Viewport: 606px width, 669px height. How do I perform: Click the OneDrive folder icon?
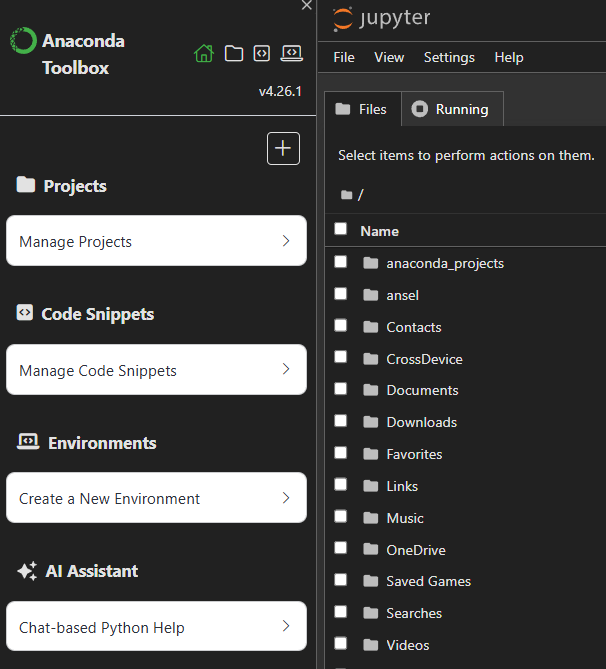[x=370, y=550]
